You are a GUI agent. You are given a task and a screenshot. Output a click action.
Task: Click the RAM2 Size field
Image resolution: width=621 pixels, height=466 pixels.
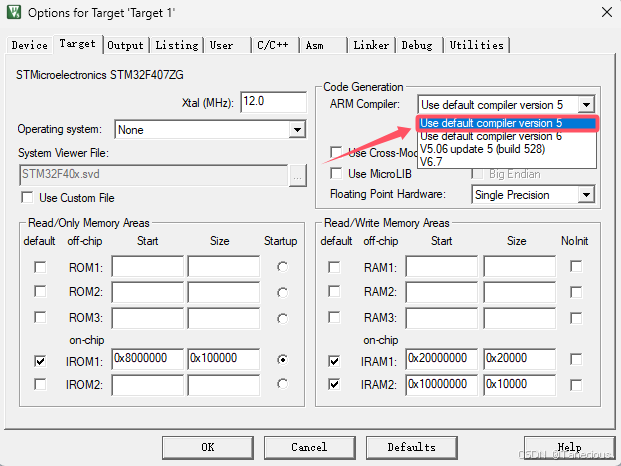coord(520,292)
